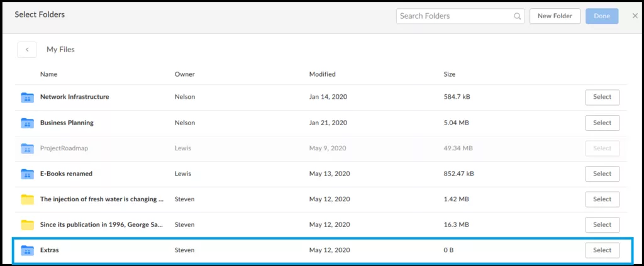Click the '49.34 MB' size value
Screen dimensions: 644x266
coord(458,148)
